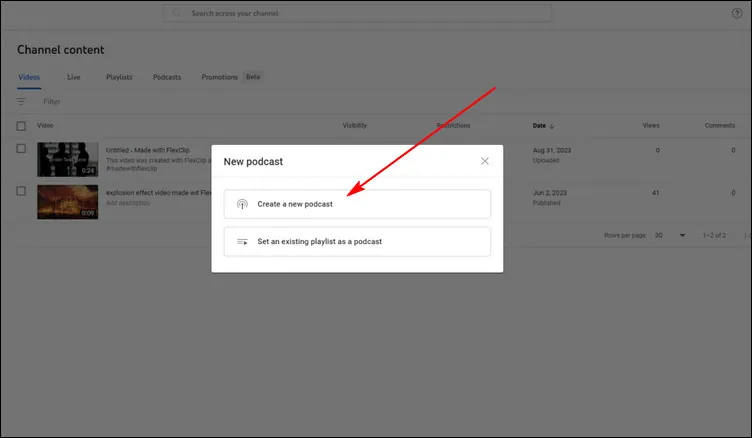Click the search magnifier icon
Image resolution: width=752 pixels, height=438 pixels.
(176, 13)
